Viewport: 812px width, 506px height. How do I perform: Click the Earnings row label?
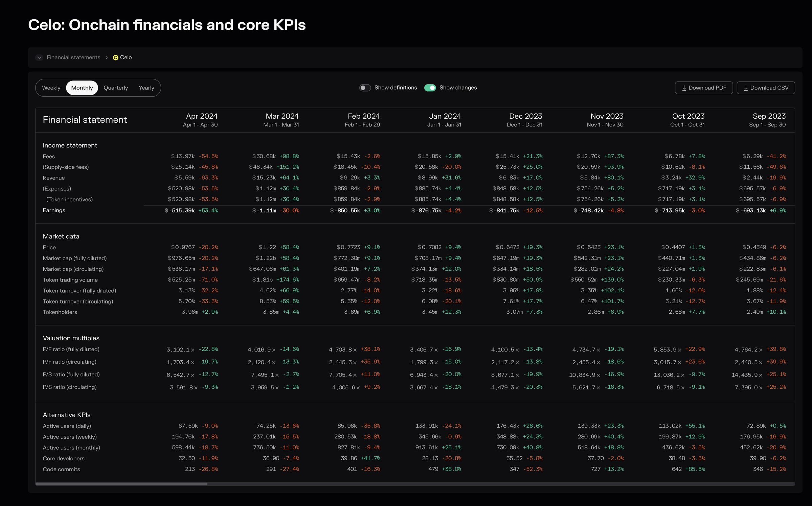coord(54,210)
